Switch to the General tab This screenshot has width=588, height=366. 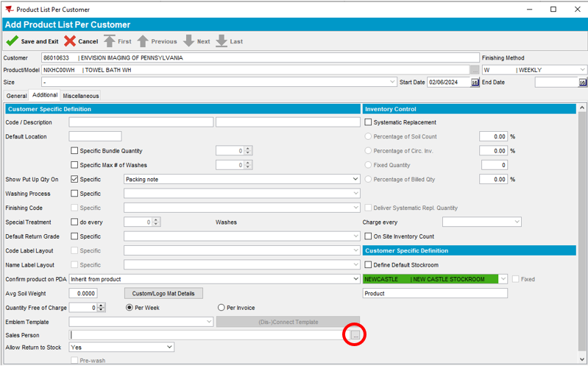(16, 96)
